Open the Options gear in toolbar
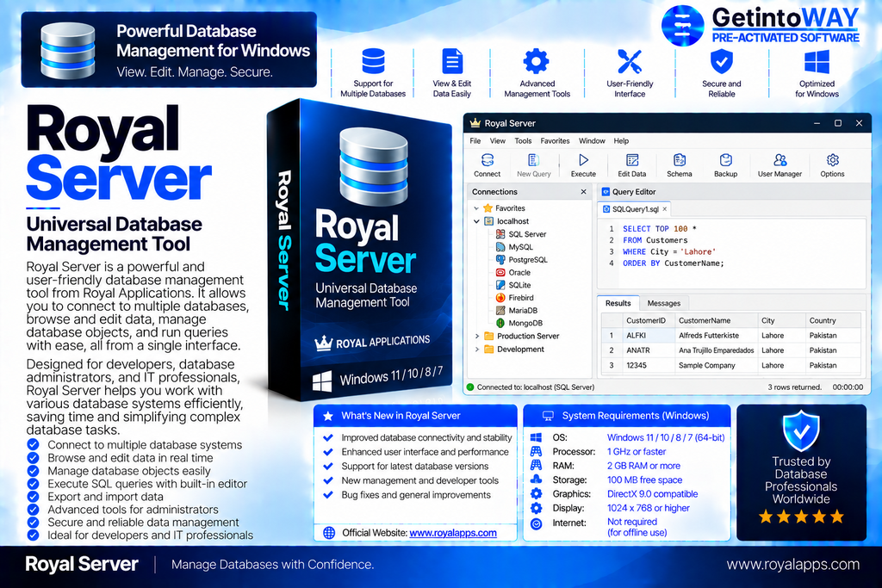Screen dimensions: 882x588 833,160
